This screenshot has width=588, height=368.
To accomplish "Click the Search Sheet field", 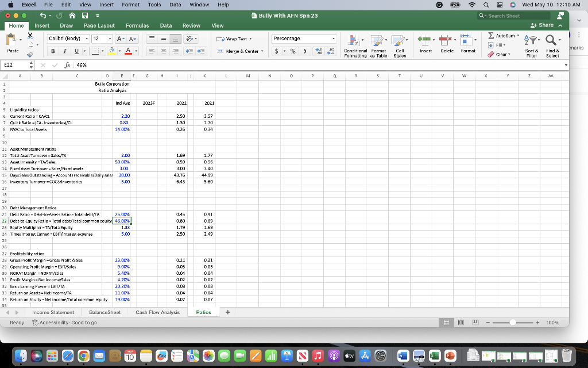I will tap(514, 16).
